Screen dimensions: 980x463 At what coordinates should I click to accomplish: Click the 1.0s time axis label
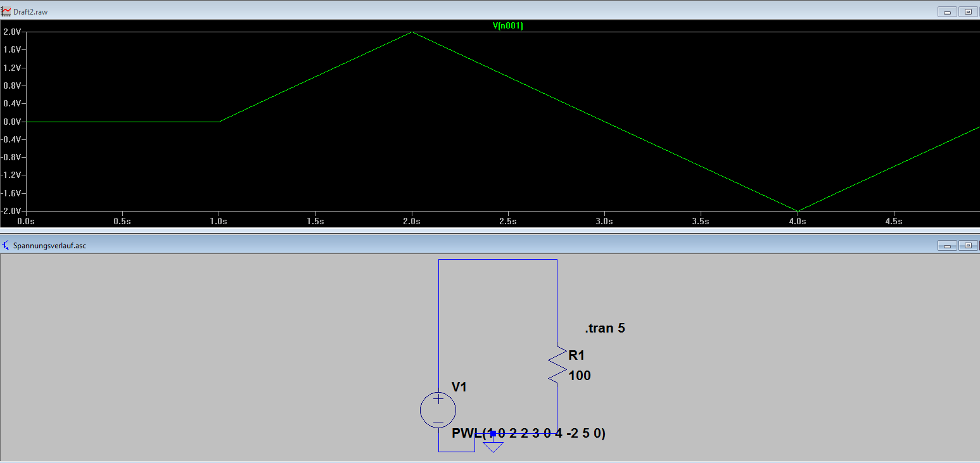(x=219, y=222)
